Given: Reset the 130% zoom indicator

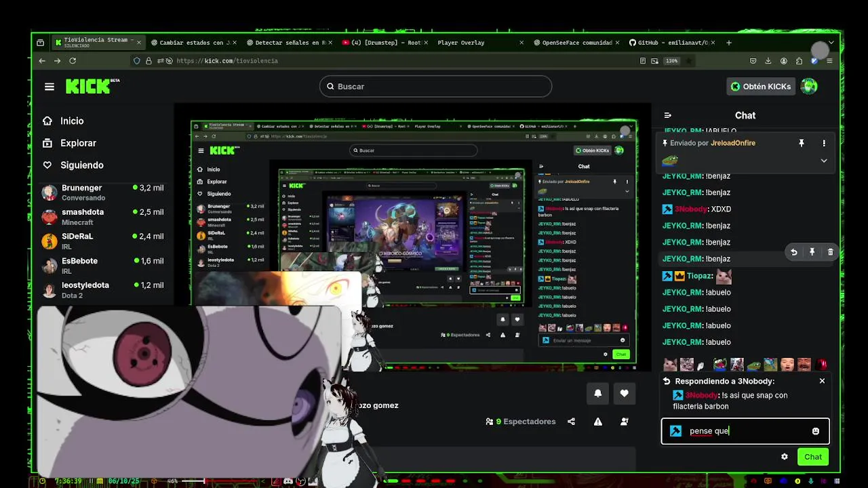Looking at the screenshot, I should coord(671,60).
